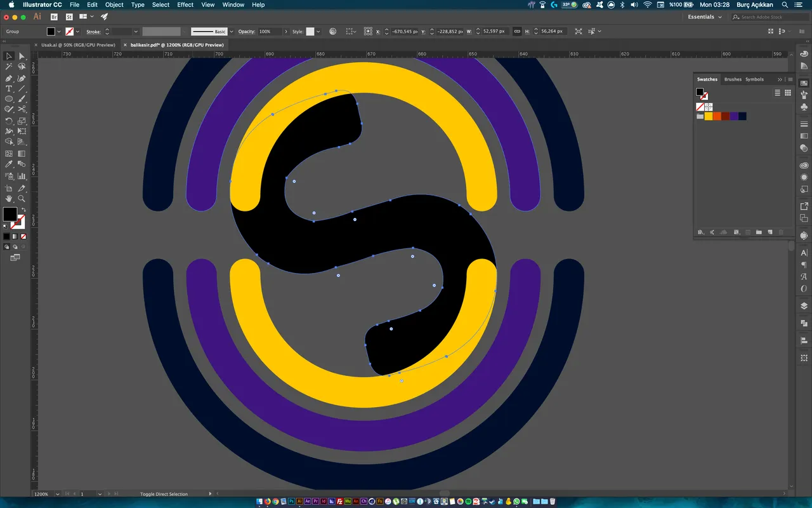Swap fill and stroke colors

click(x=23, y=210)
